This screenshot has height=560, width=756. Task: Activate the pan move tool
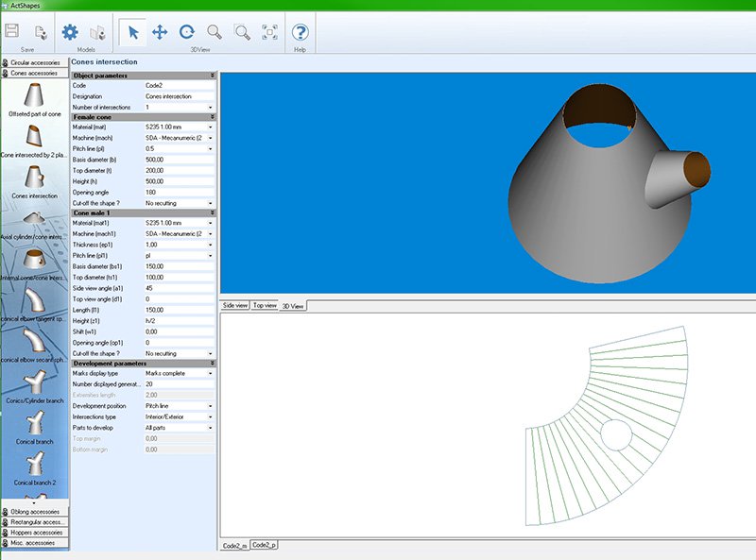coord(160,31)
